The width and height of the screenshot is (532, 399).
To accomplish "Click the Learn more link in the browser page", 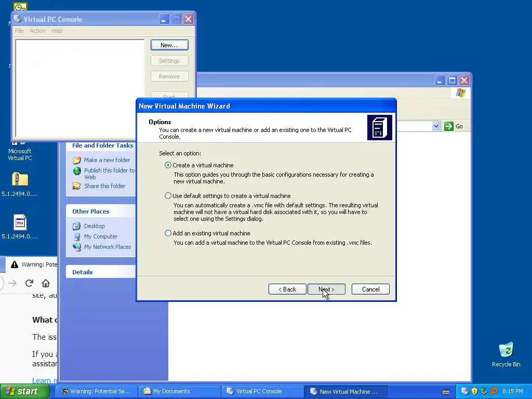I will [45, 381].
